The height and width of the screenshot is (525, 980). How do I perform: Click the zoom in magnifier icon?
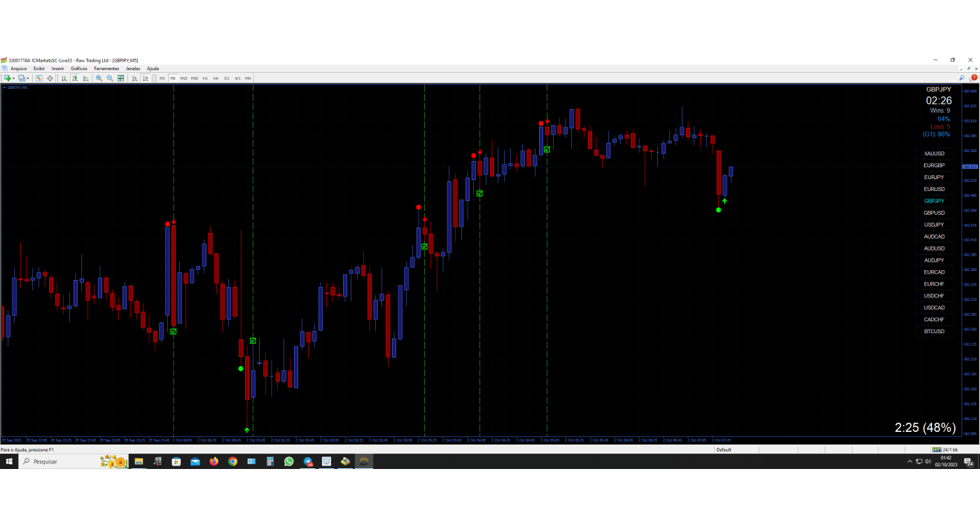point(99,78)
